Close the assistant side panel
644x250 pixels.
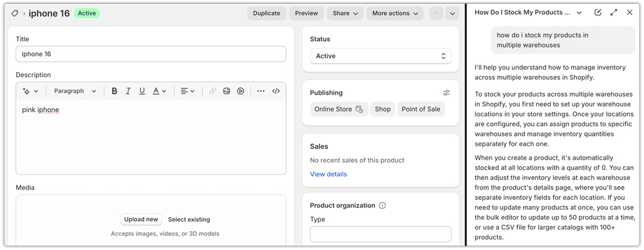click(x=630, y=12)
